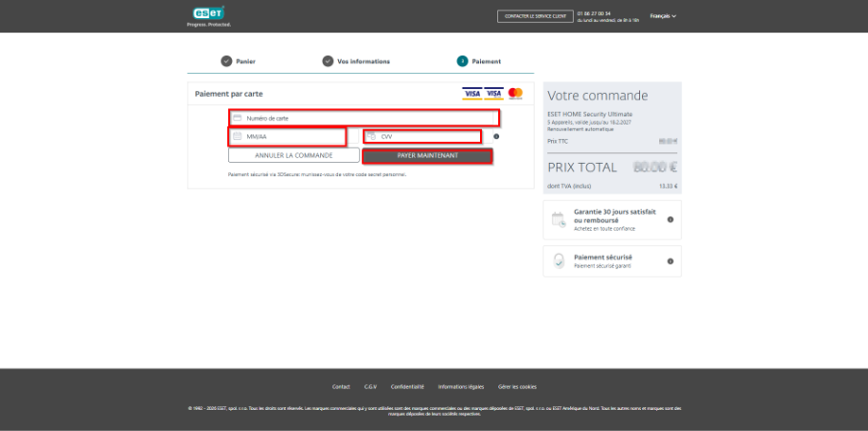Open the Gérer les cookies link
Image resolution: width=868 pixels, height=431 pixels.
click(x=517, y=387)
